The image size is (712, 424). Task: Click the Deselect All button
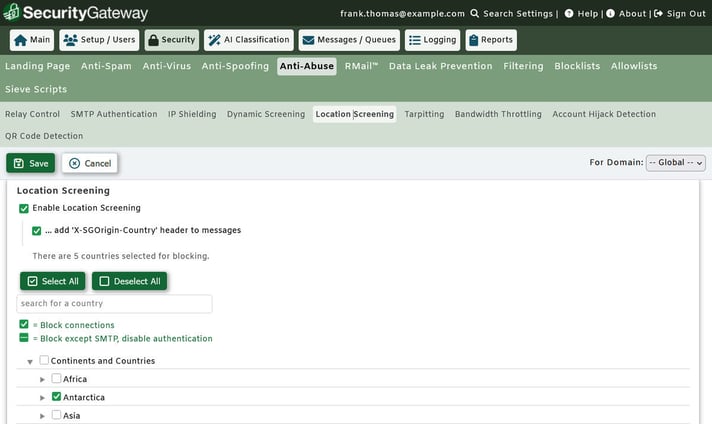pos(129,281)
